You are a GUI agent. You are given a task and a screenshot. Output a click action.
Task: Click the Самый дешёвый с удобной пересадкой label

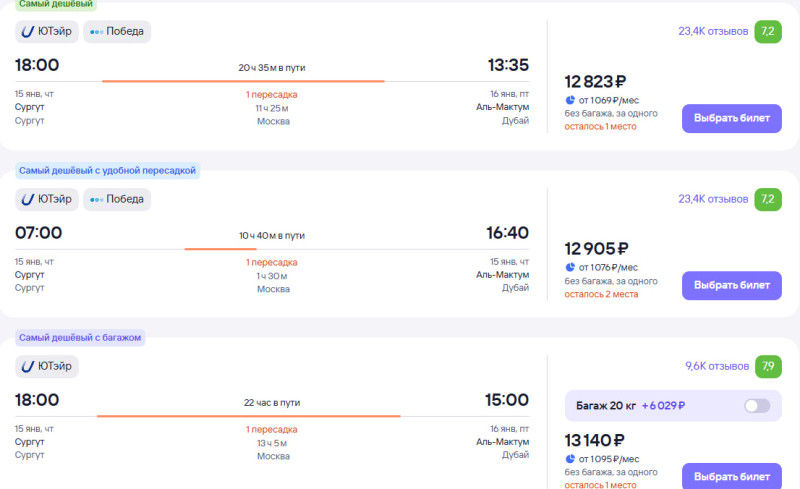point(107,171)
